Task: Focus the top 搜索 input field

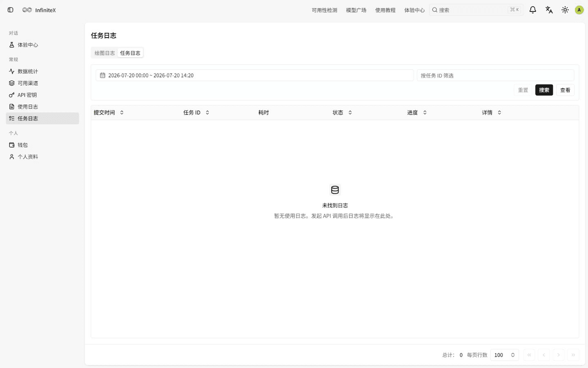Action: point(476,10)
